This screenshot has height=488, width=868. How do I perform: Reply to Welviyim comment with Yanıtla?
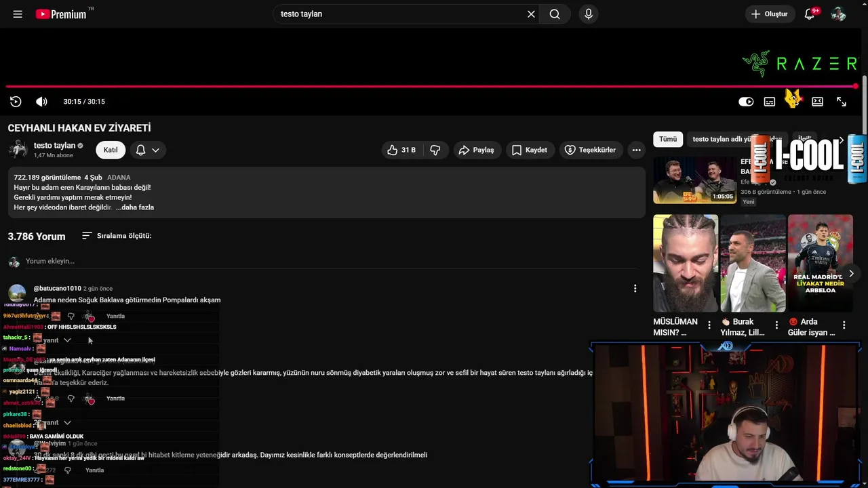pyautogui.click(x=95, y=470)
